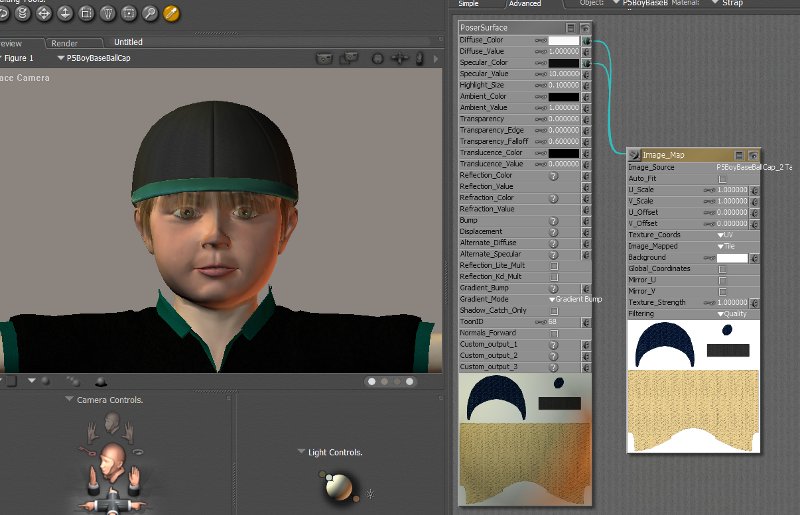Click the add light icon beside light globe
The width and height of the screenshot is (800, 515).
pos(370,494)
